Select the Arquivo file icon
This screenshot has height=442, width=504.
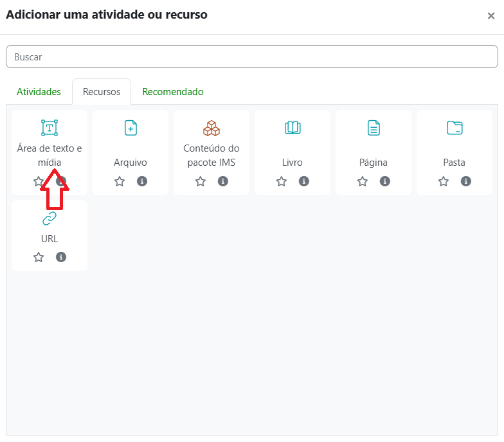coord(130,128)
